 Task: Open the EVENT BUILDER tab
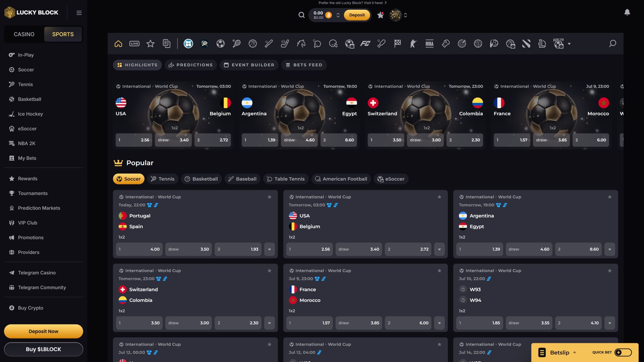(x=249, y=65)
